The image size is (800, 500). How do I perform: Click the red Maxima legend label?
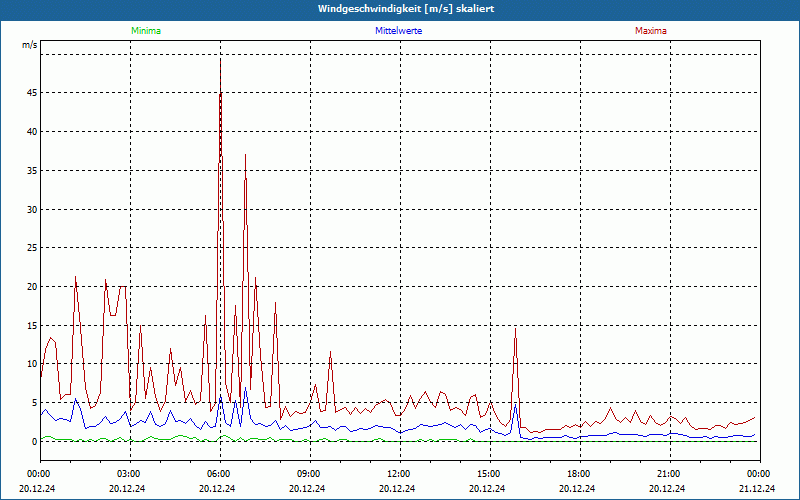point(651,31)
